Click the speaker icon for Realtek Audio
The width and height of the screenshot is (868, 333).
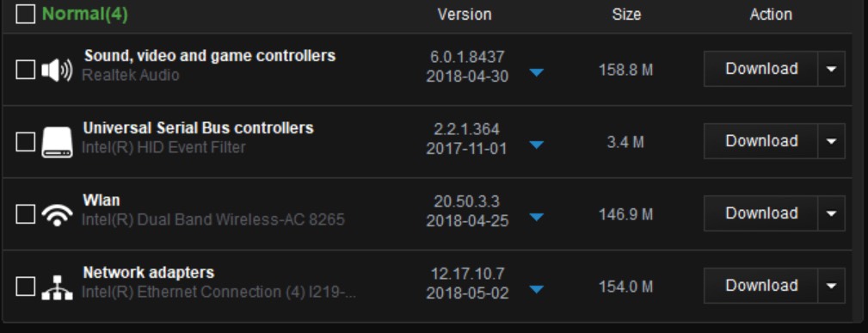coord(57,71)
